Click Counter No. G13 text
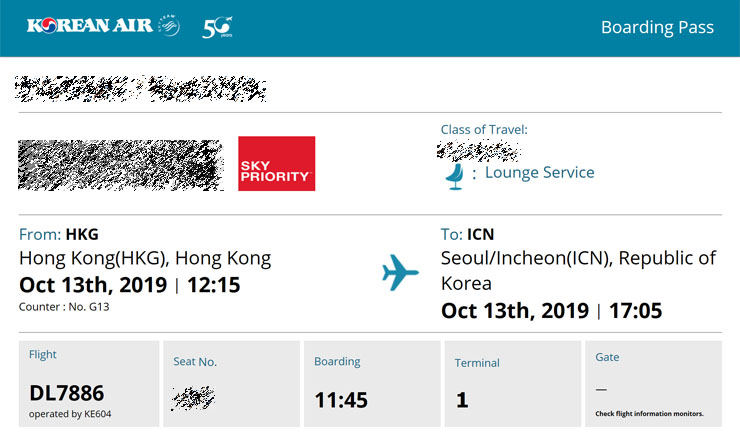 [x=64, y=307]
